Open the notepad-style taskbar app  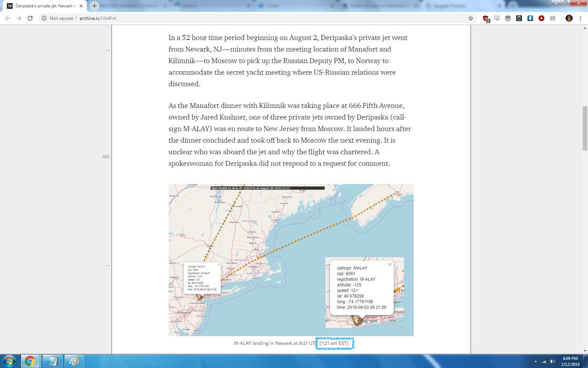tap(52, 362)
